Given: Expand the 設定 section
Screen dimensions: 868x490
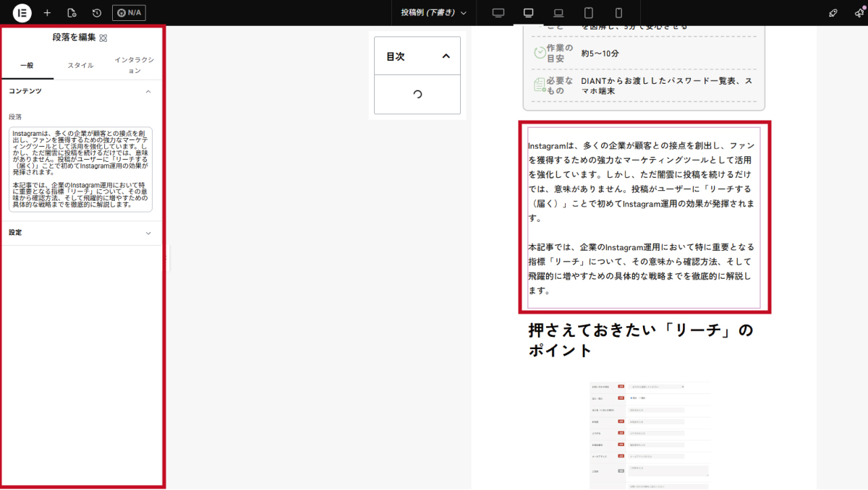Looking at the screenshot, I should point(148,233).
